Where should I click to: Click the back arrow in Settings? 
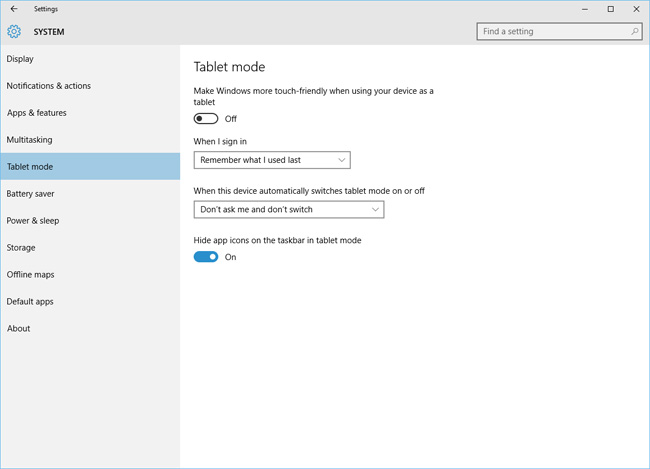click(x=14, y=9)
